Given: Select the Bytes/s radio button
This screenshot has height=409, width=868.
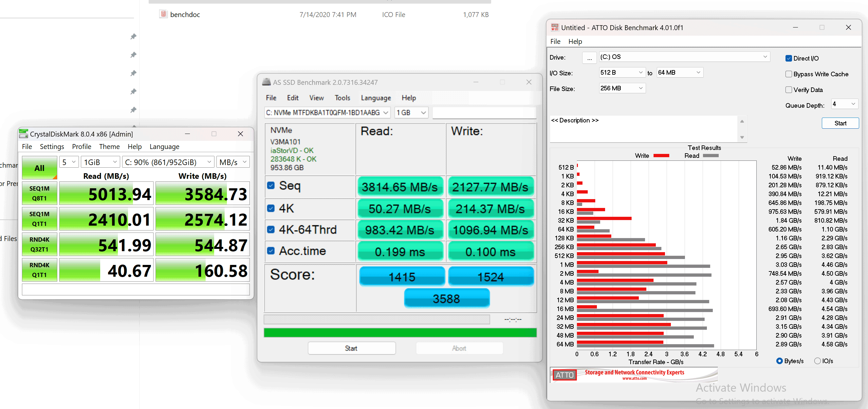Looking at the screenshot, I should 779,361.
